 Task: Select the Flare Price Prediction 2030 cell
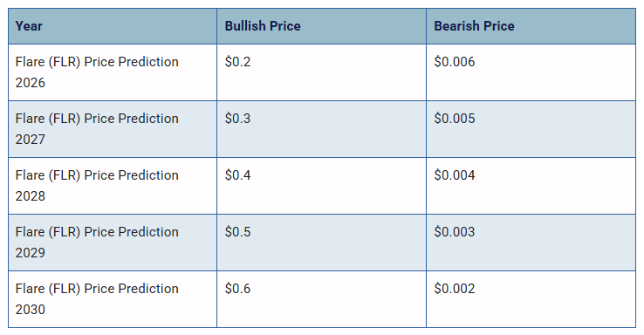click(x=113, y=299)
